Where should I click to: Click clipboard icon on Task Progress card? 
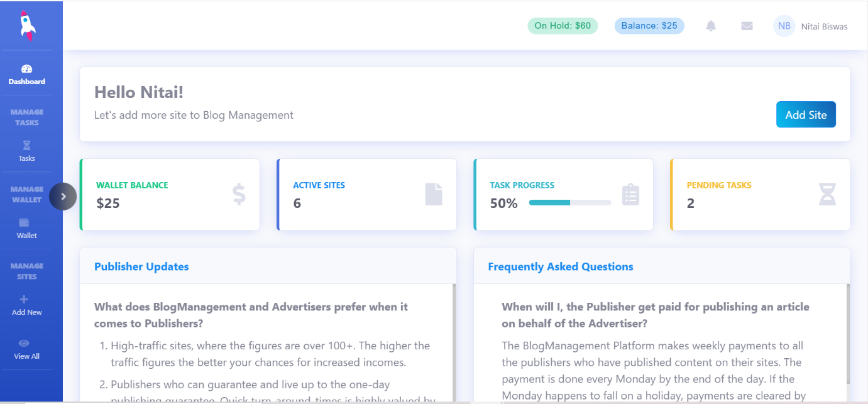coord(630,194)
